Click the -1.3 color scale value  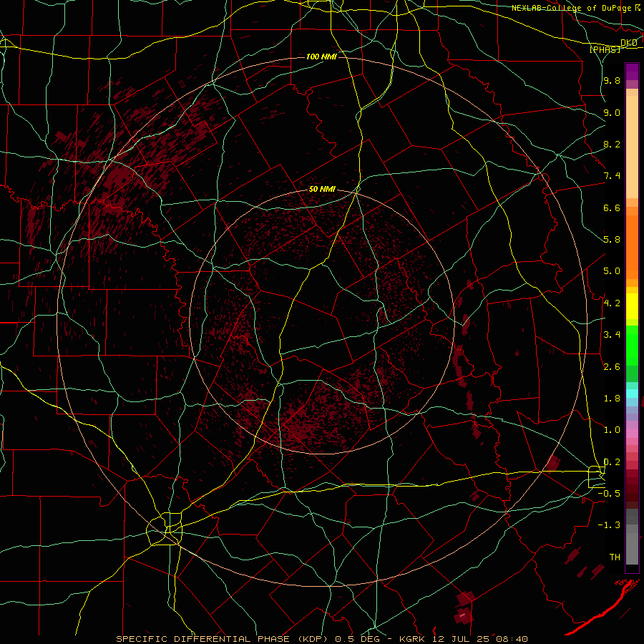[x=609, y=525]
